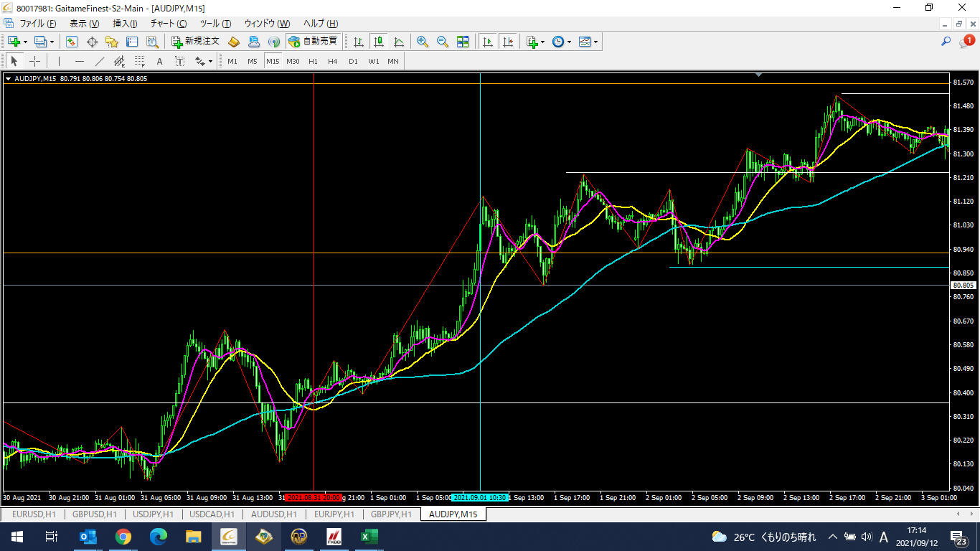This screenshot has height=551, width=980.
Task: Open the Profiles toolbar icon
Action: pos(40,42)
